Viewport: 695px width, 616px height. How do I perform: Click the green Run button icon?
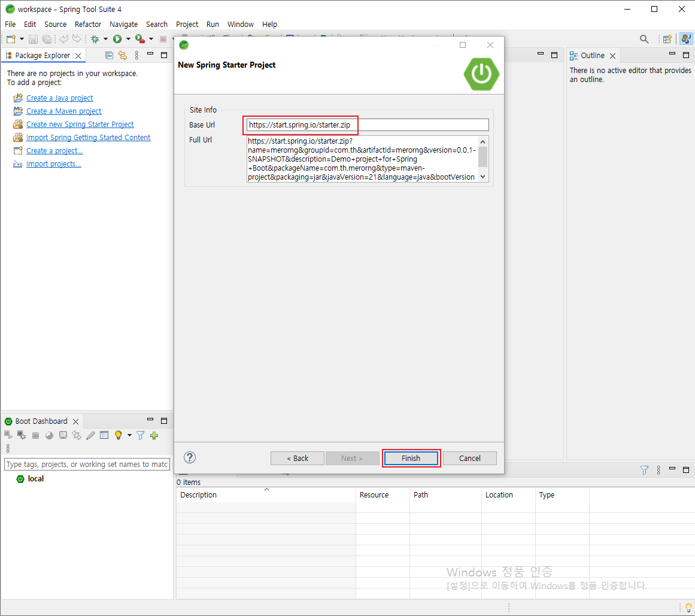(x=117, y=39)
